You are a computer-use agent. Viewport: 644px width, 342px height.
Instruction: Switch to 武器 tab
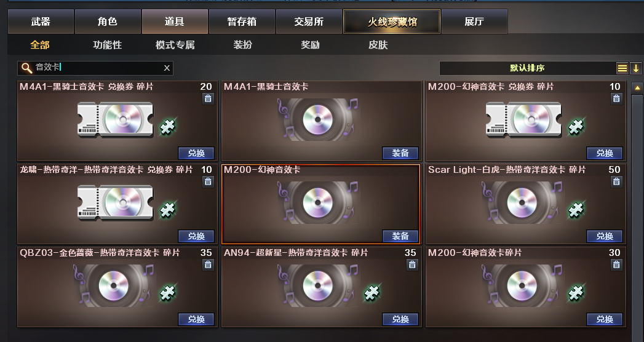point(41,22)
